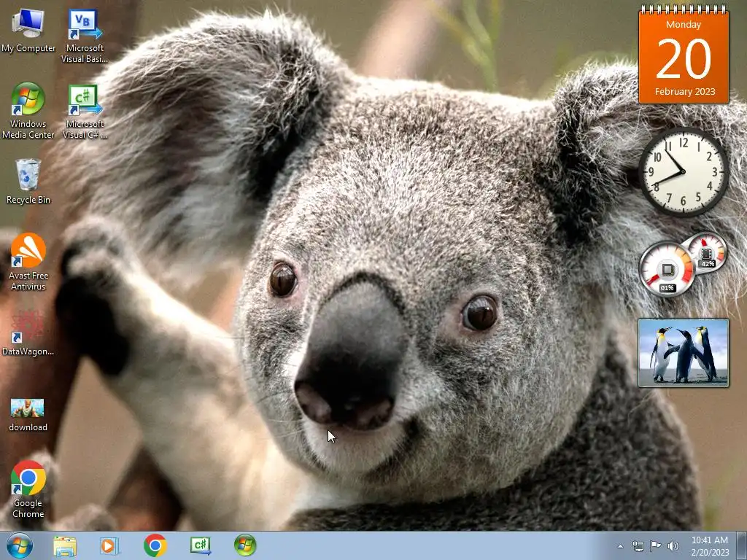This screenshot has height=560, width=747.
Task: Click the Recycle Bin label text
Action: pyautogui.click(x=28, y=200)
